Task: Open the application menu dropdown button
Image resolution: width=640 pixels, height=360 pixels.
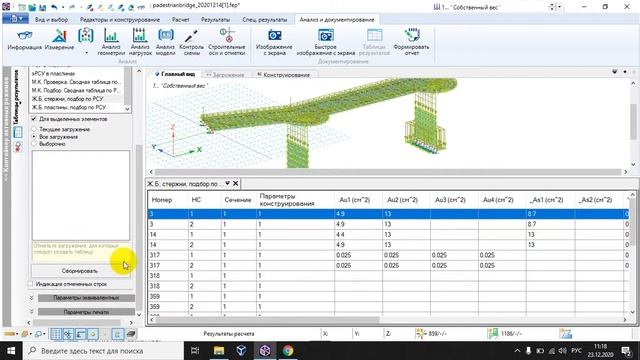Action: (15, 18)
